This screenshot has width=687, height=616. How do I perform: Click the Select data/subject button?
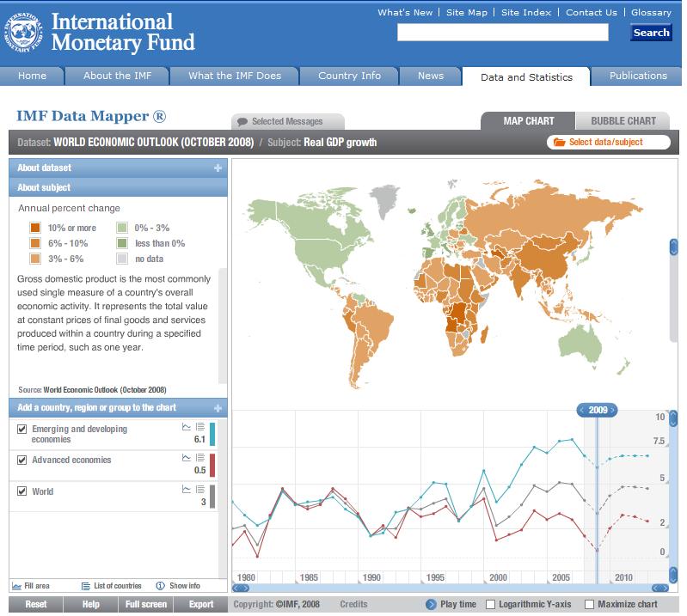[x=609, y=142]
